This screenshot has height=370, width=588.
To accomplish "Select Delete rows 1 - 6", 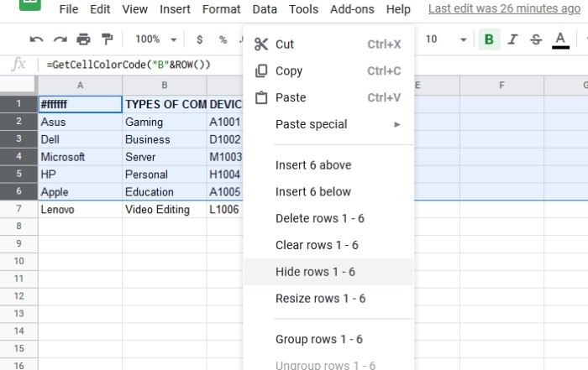I will 318,218.
